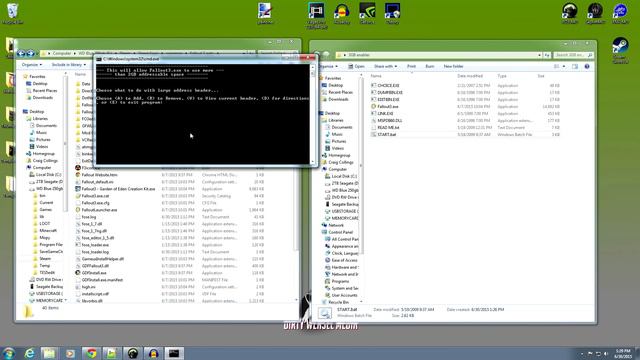The width and height of the screenshot is (640, 360).
Task: Click the Internet Explorer taskbar icon
Action: (x=29, y=353)
